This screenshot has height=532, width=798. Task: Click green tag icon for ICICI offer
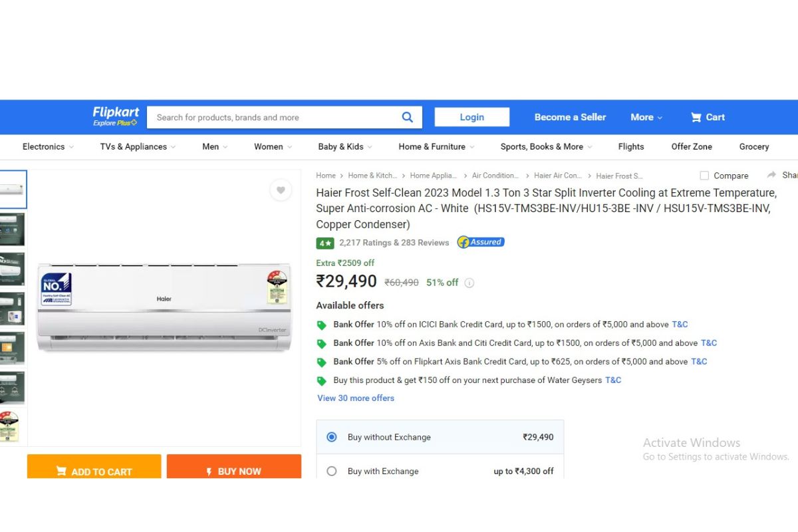(322, 325)
